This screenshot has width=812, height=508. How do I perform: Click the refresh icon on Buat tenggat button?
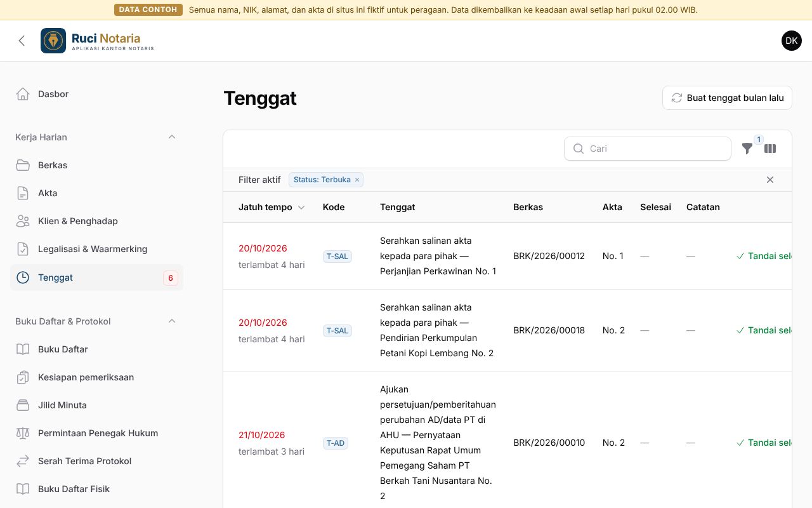tap(677, 98)
